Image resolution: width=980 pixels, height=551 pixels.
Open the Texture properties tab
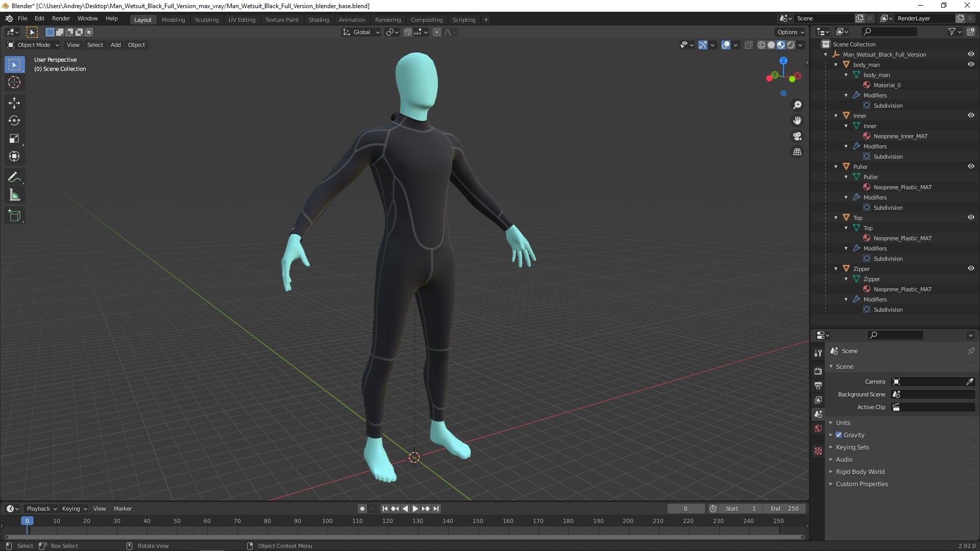[818, 451]
